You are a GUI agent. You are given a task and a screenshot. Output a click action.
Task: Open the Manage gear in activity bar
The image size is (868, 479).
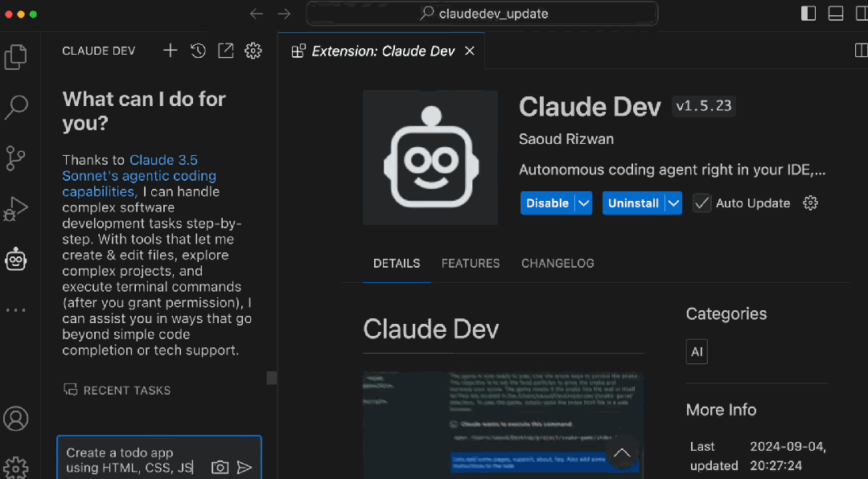(15, 468)
